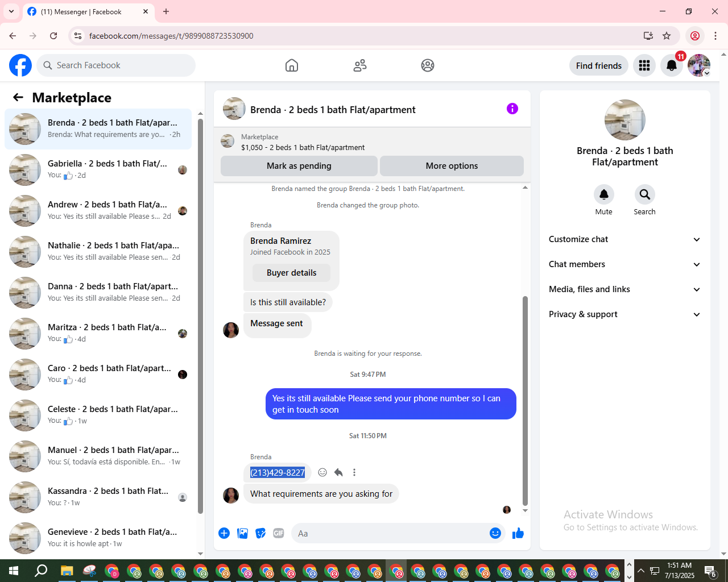Screen dimensions: 728x582
Task: Open the large group photo in the right panel
Action: (x=625, y=120)
